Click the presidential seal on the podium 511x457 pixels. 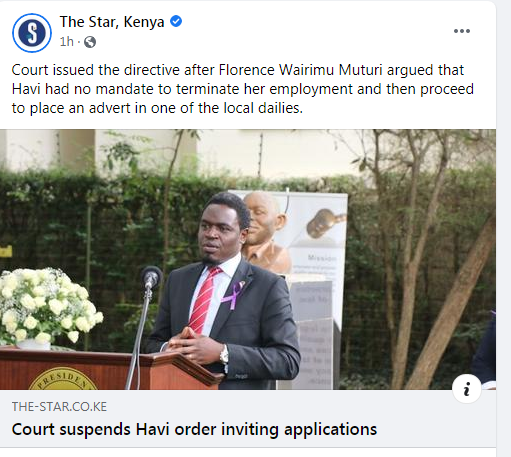coord(63,379)
